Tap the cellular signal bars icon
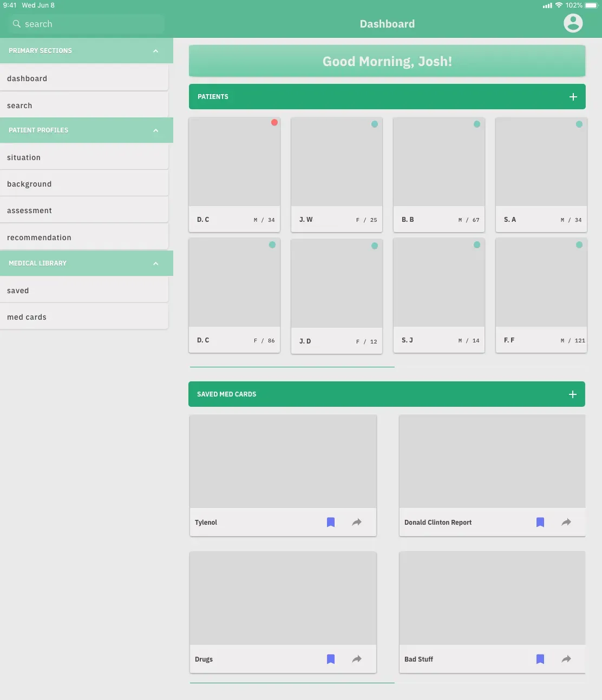Viewport: 602px width, 700px height. click(547, 5)
